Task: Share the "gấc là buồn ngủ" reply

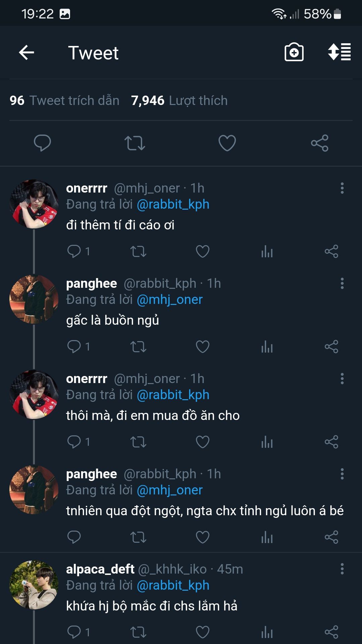Action: (x=331, y=346)
